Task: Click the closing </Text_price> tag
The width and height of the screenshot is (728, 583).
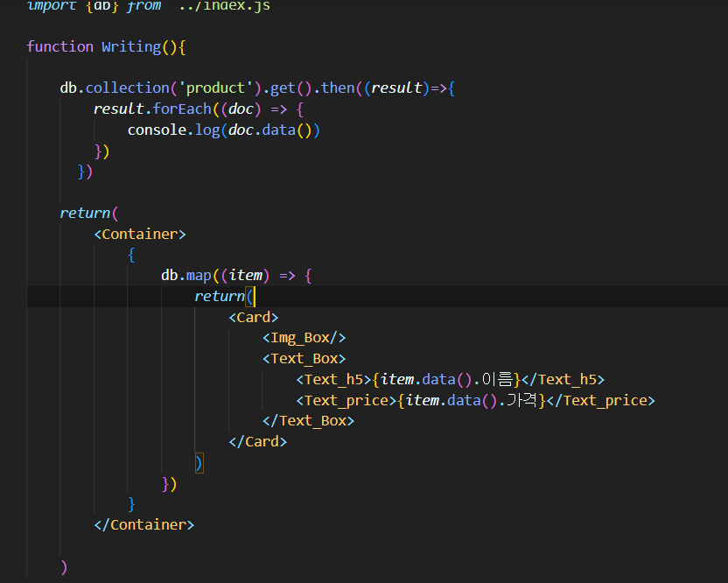Action: click(601, 400)
